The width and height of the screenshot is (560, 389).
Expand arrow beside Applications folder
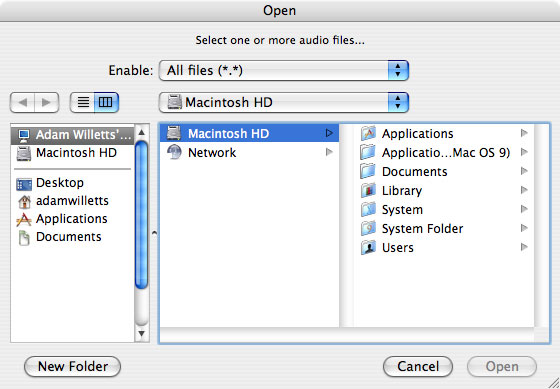(x=524, y=133)
